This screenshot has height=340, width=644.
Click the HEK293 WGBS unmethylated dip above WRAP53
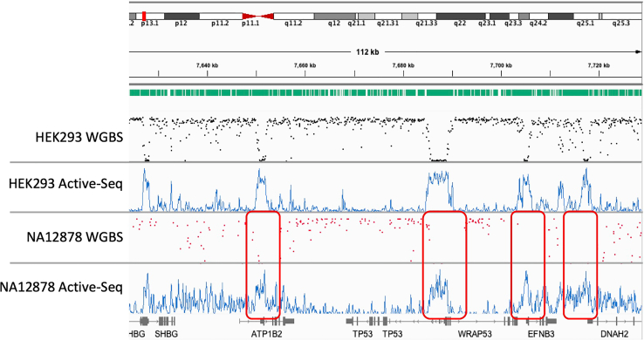click(x=438, y=160)
